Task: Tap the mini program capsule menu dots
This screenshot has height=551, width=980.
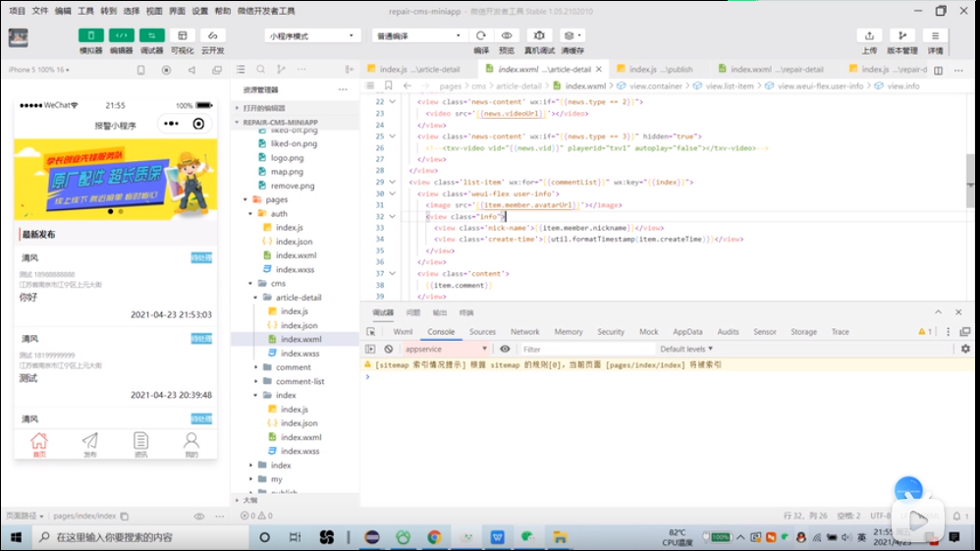Action: point(171,124)
